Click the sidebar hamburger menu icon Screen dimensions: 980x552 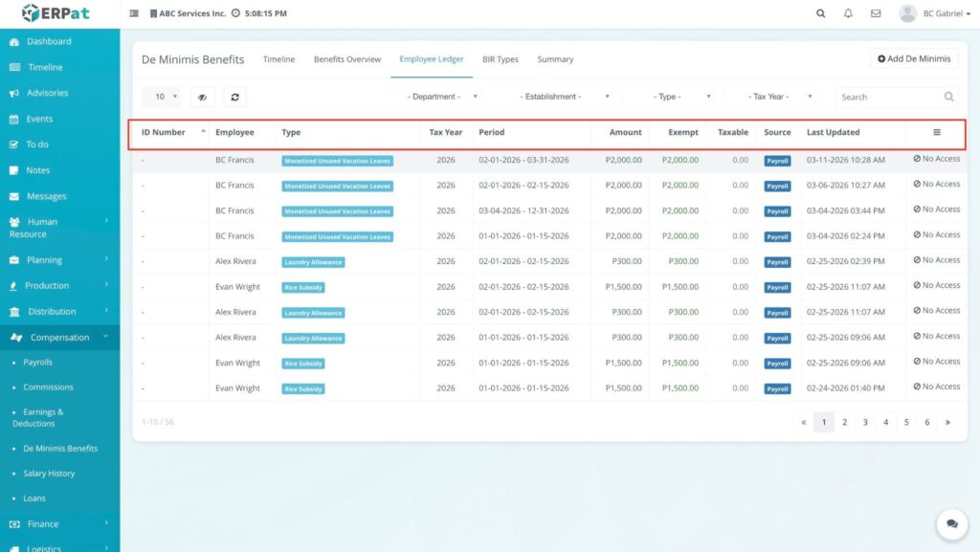pyautogui.click(x=134, y=13)
